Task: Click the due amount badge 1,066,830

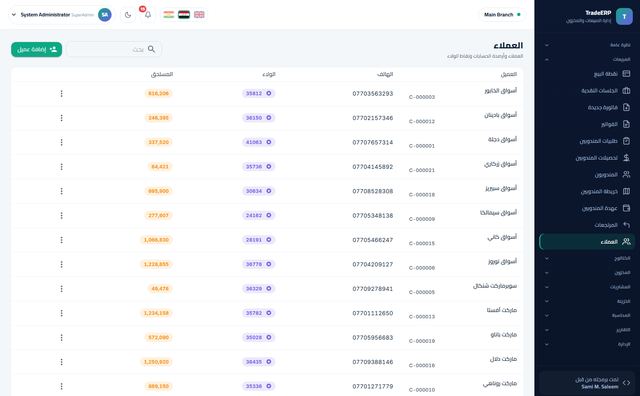Action: click(156, 240)
